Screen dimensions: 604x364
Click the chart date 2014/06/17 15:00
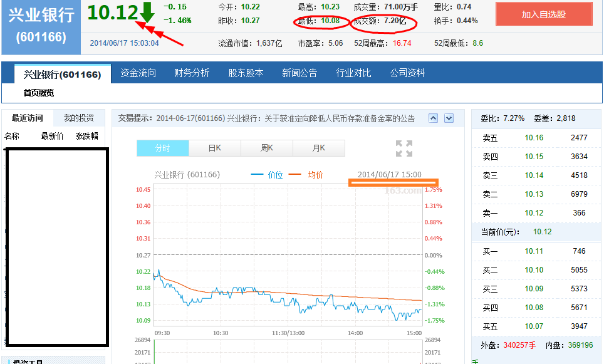point(390,175)
